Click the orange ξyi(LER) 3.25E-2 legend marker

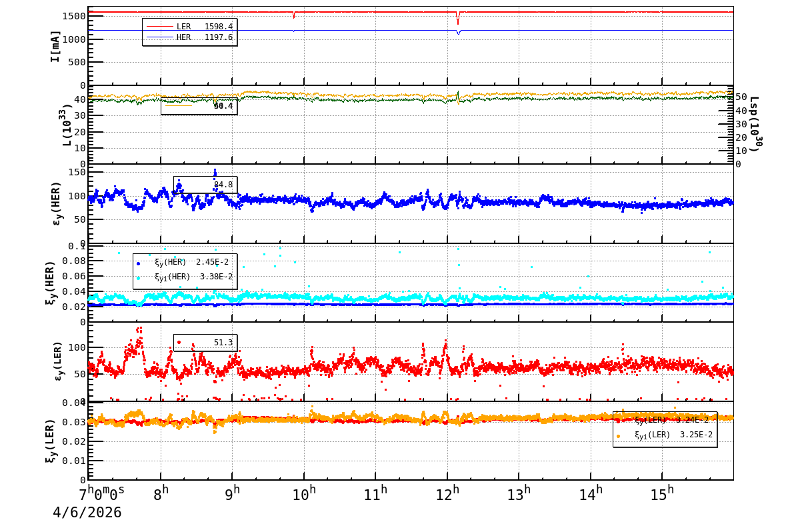(x=618, y=435)
